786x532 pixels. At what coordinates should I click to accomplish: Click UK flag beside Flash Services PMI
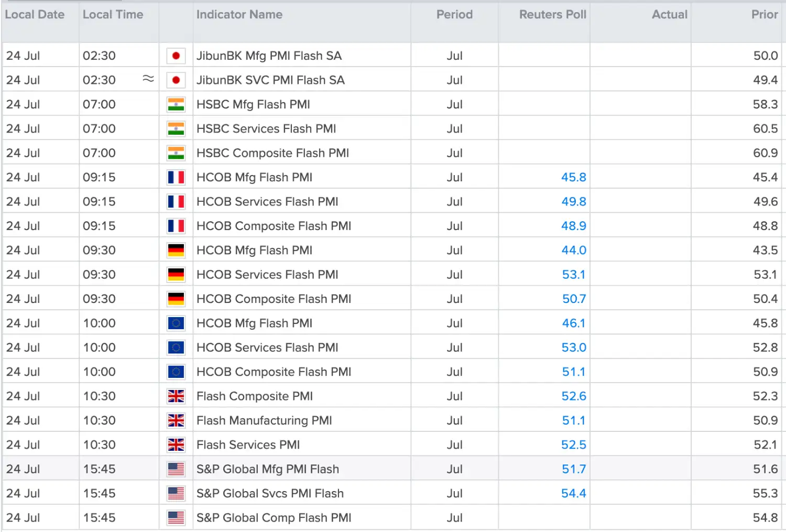176,445
